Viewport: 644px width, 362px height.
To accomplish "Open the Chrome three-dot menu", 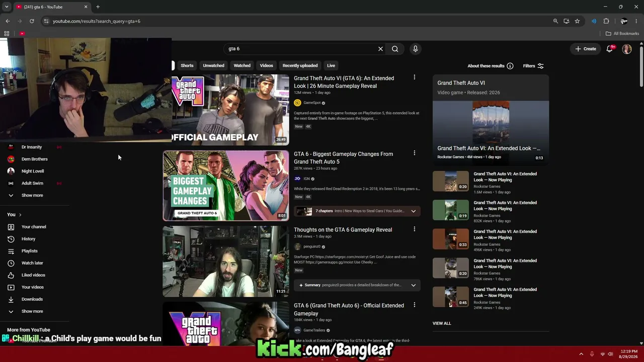I will (636, 21).
